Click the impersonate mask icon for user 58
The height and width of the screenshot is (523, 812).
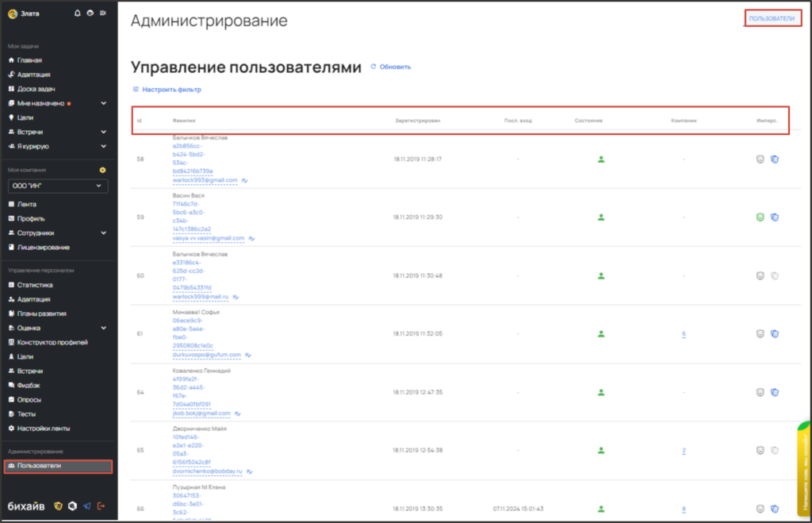tap(760, 159)
